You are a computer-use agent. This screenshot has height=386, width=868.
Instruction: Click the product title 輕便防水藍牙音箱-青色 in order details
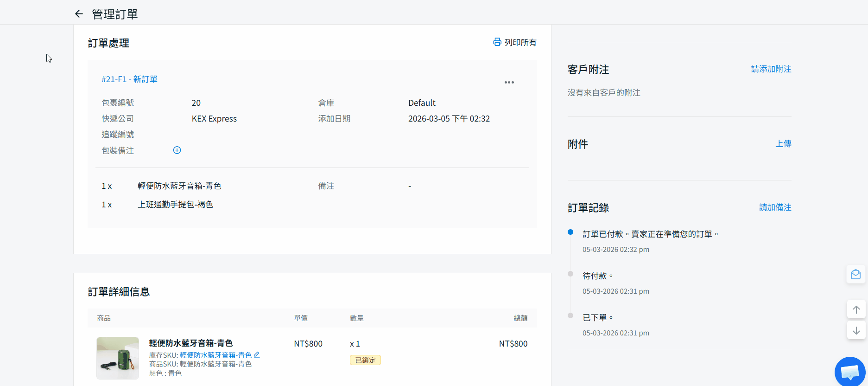click(x=190, y=343)
